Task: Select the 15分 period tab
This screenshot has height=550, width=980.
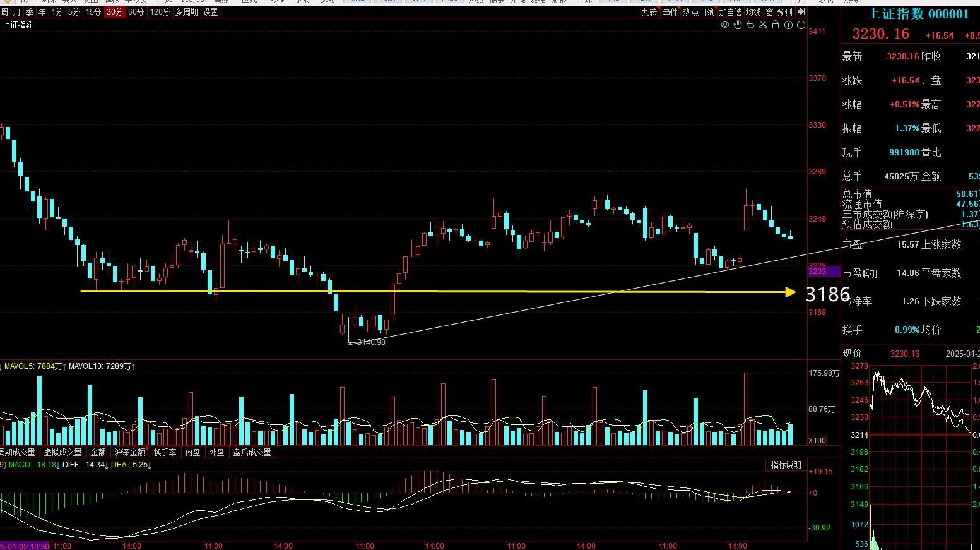Action: pos(93,12)
